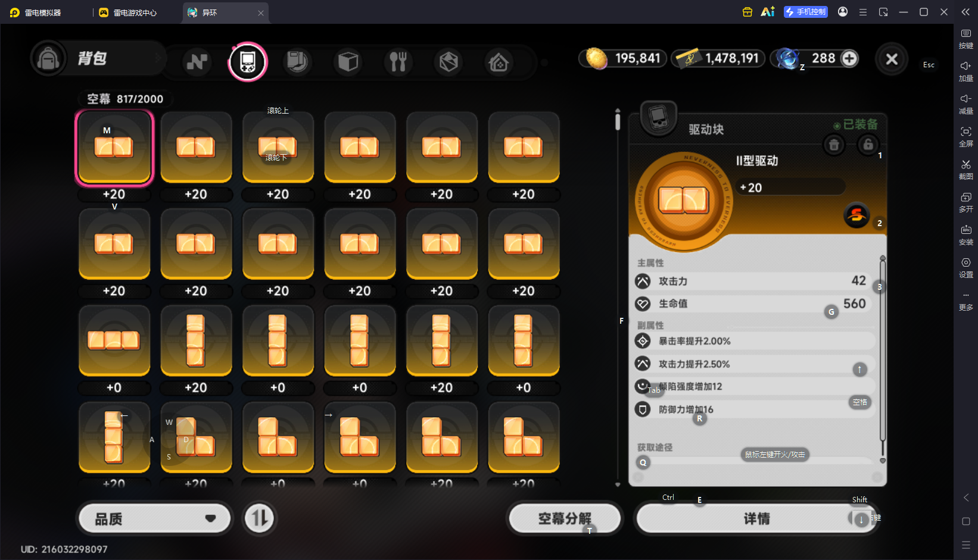Open the books category tab

point(297,61)
